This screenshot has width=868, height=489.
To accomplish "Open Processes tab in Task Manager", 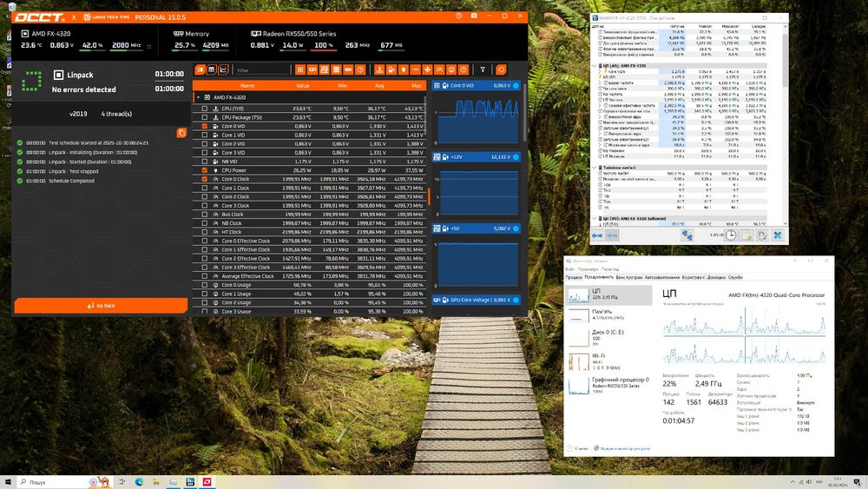I will click(x=574, y=277).
